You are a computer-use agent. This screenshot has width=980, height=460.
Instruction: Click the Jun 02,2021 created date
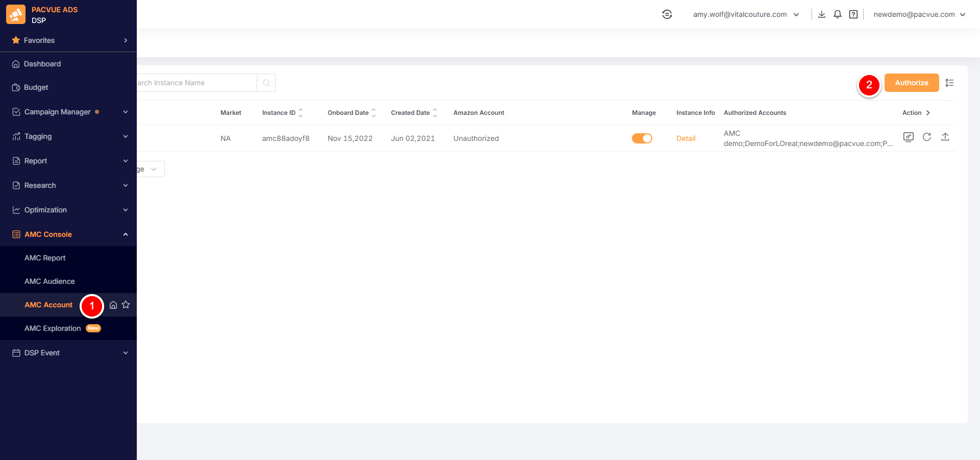coord(413,138)
